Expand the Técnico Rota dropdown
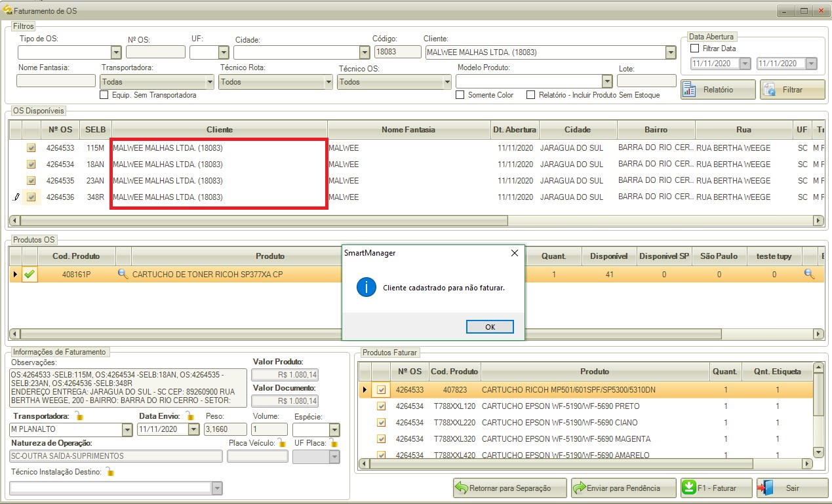This screenshot has height=504, width=832. (x=328, y=82)
